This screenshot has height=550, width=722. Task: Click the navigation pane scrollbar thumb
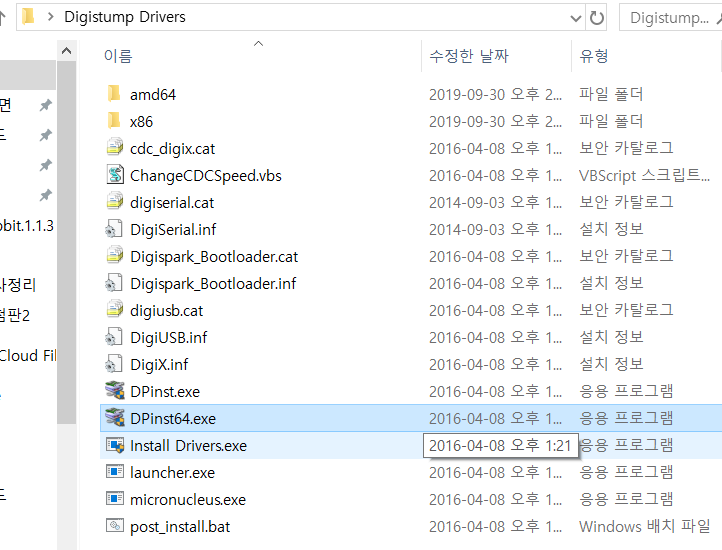click(66, 242)
